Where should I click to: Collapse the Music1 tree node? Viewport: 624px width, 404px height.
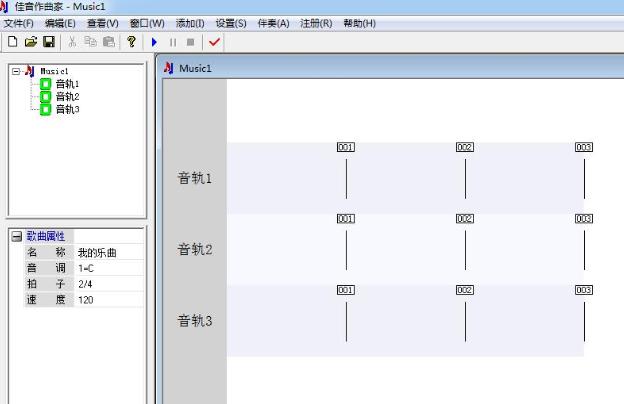(x=16, y=72)
